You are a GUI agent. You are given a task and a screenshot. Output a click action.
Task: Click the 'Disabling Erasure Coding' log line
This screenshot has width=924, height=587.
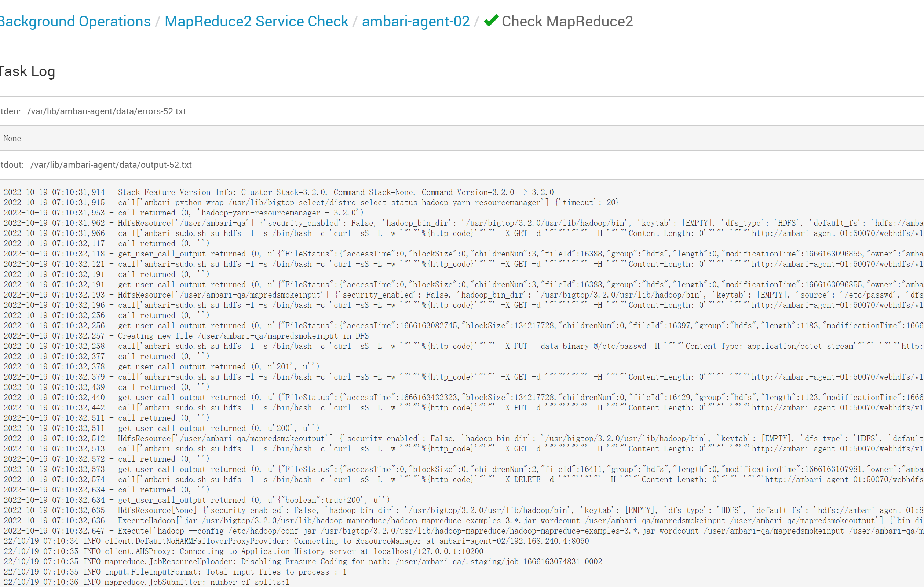click(x=302, y=562)
